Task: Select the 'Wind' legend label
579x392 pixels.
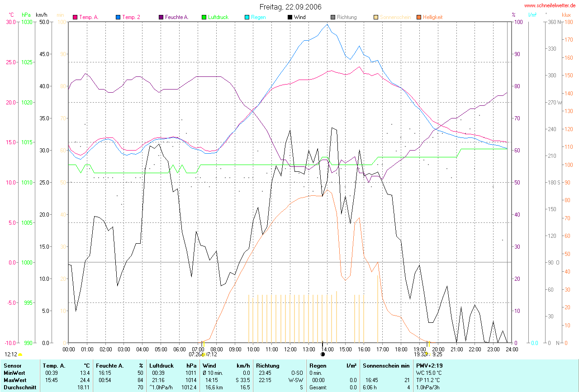Action: pyautogui.click(x=299, y=17)
